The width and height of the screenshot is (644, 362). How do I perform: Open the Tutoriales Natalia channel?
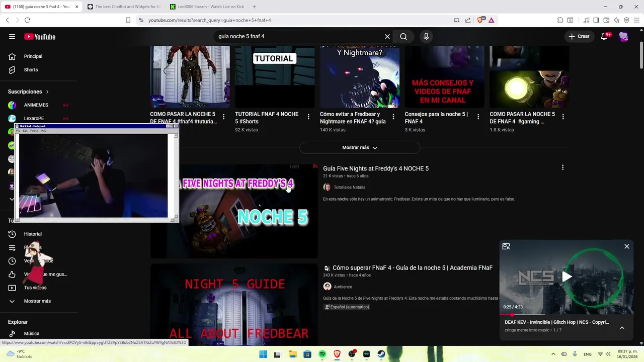tap(350, 187)
